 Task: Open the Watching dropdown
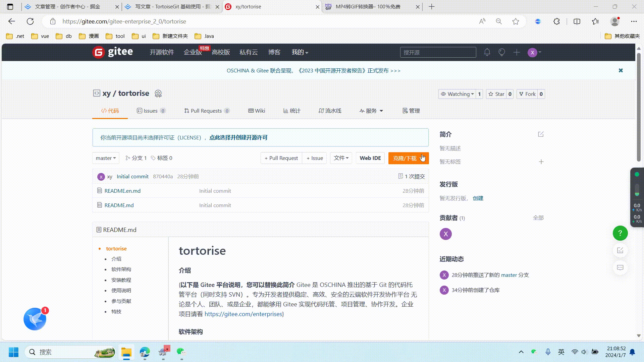click(457, 94)
